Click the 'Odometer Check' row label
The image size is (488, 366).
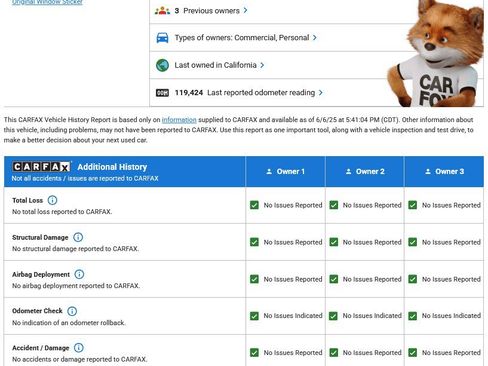pos(37,311)
